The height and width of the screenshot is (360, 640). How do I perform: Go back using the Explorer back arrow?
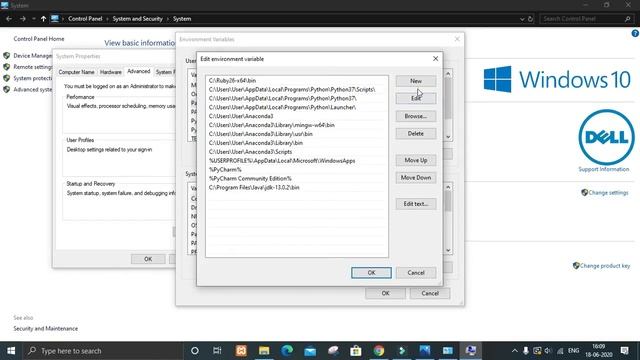pos(9,19)
